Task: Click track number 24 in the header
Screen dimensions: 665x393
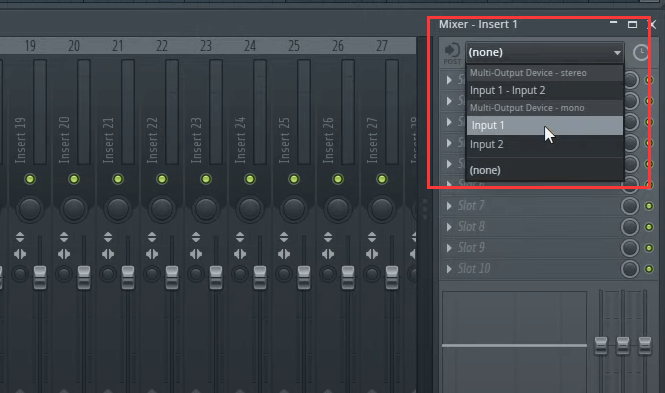Action: [250, 45]
